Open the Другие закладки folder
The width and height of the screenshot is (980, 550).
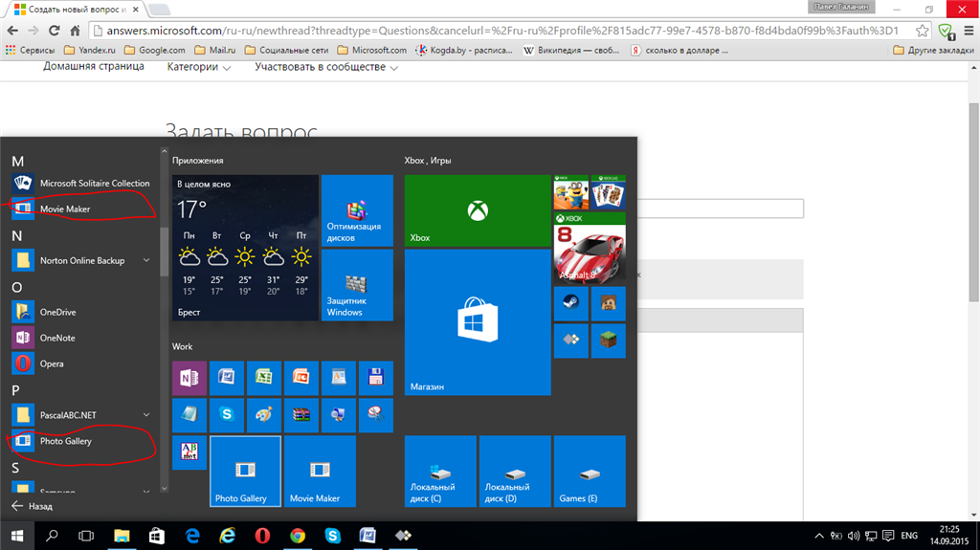pos(933,50)
